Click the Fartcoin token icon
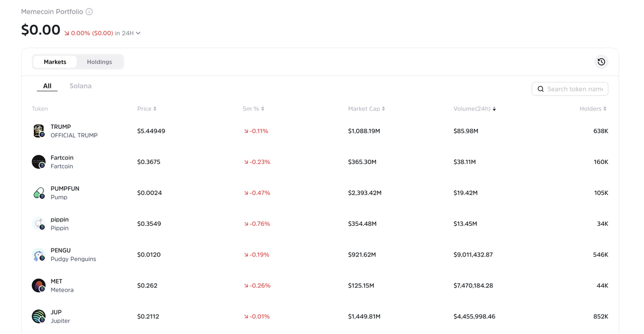Viewport: 644px width, 334px height. click(x=39, y=162)
